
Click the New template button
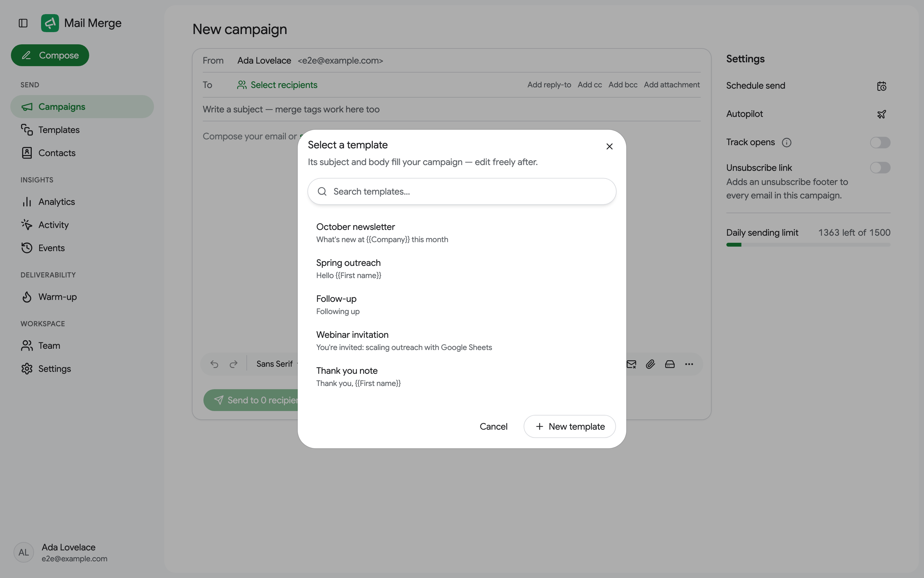[x=570, y=427]
